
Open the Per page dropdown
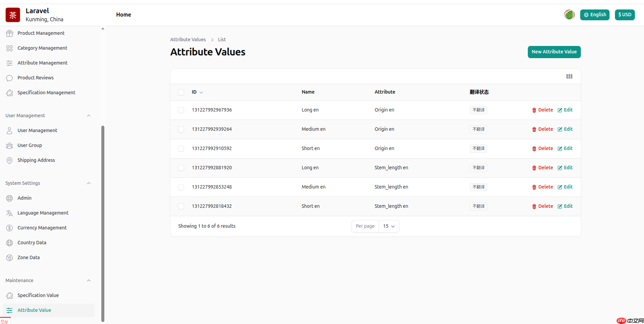click(x=389, y=226)
